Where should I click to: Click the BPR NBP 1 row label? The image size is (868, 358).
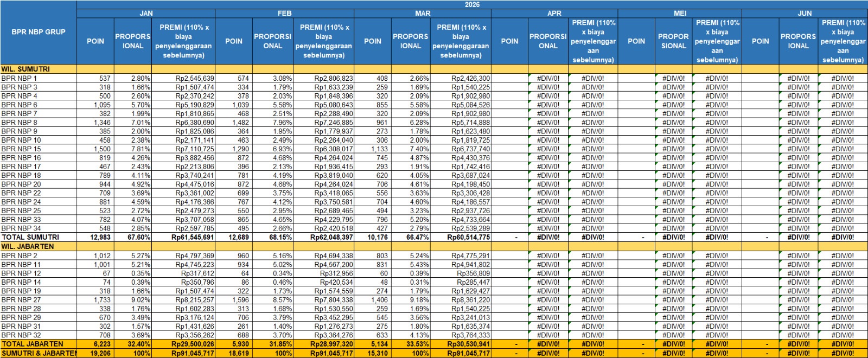(x=20, y=78)
